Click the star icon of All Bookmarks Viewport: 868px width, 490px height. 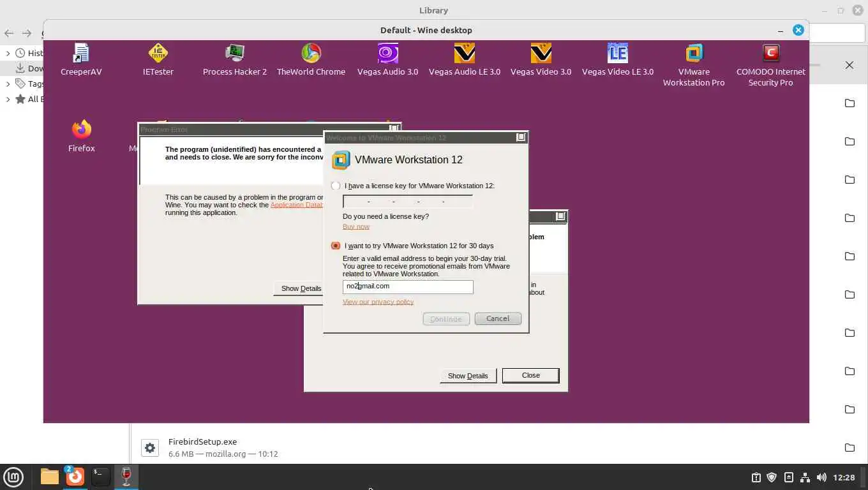20,99
